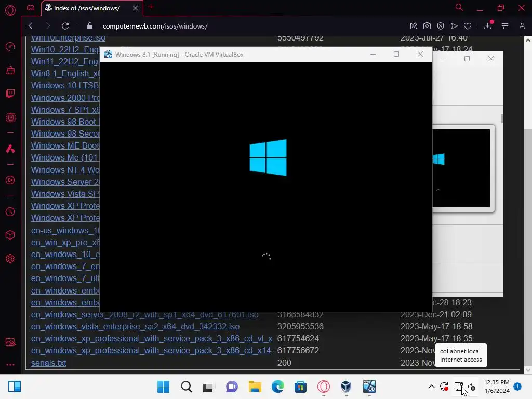
Task: Open the en_win_xp_pro_x64 link
Action: point(65,243)
